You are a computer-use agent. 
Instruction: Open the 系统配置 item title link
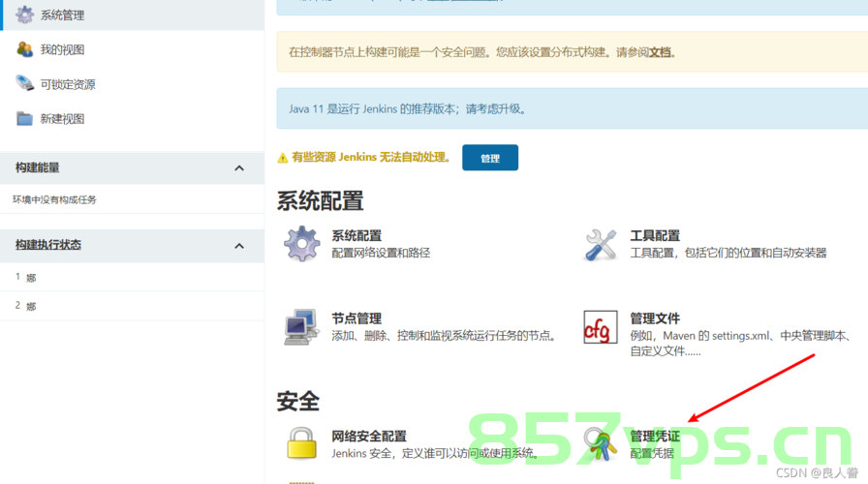356,235
